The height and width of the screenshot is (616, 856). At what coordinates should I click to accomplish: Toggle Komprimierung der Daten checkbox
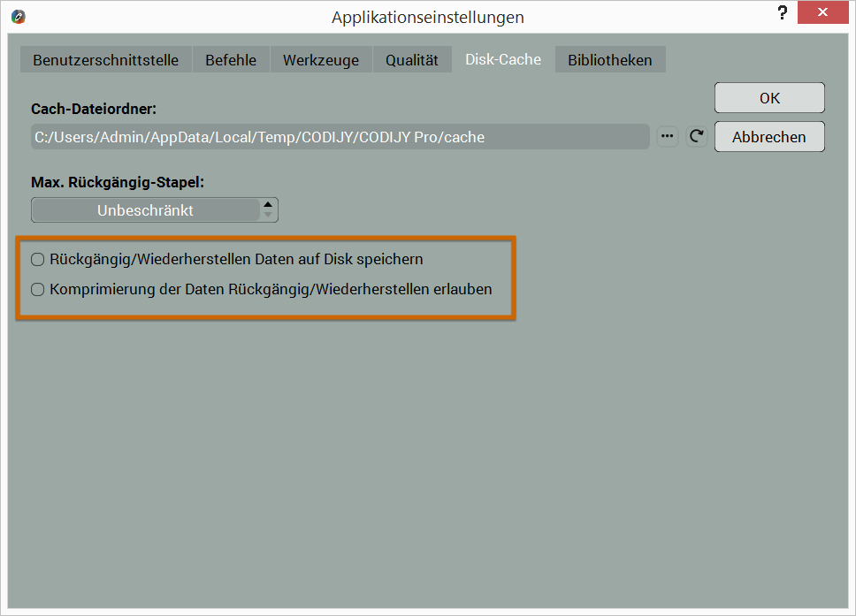pyautogui.click(x=38, y=289)
